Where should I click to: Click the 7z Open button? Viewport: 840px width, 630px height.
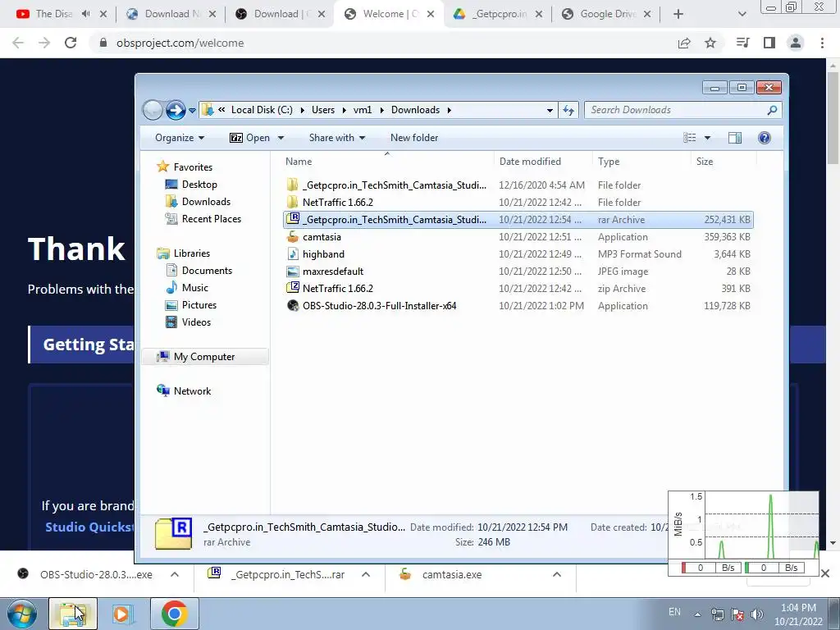[x=249, y=138]
